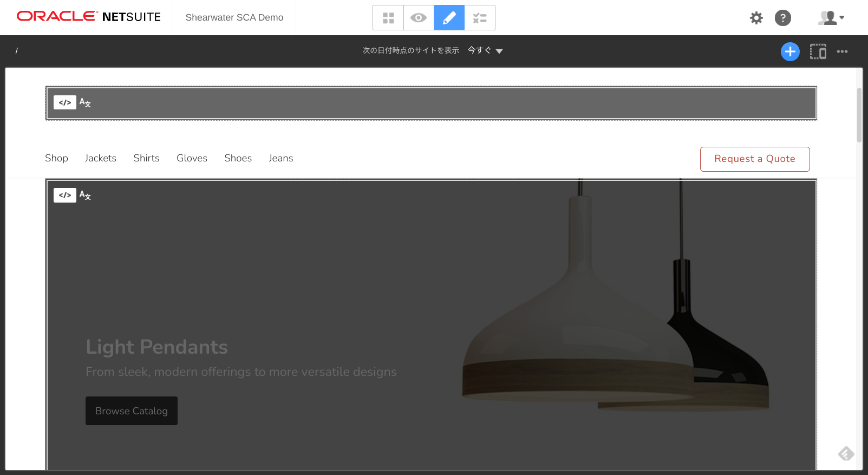Click the page vertical scrollbar thumb
The image size is (868, 475).
point(859,115)
